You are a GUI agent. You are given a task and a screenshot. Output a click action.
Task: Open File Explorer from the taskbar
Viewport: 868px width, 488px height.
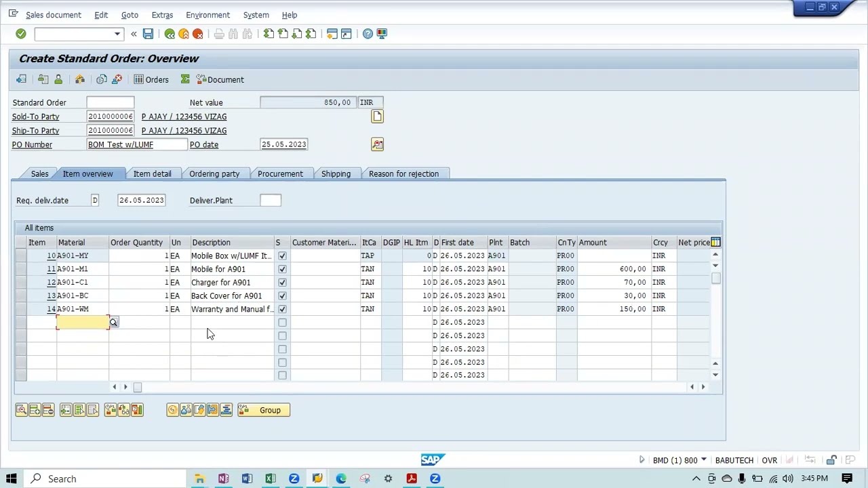(x=199, y=479)
